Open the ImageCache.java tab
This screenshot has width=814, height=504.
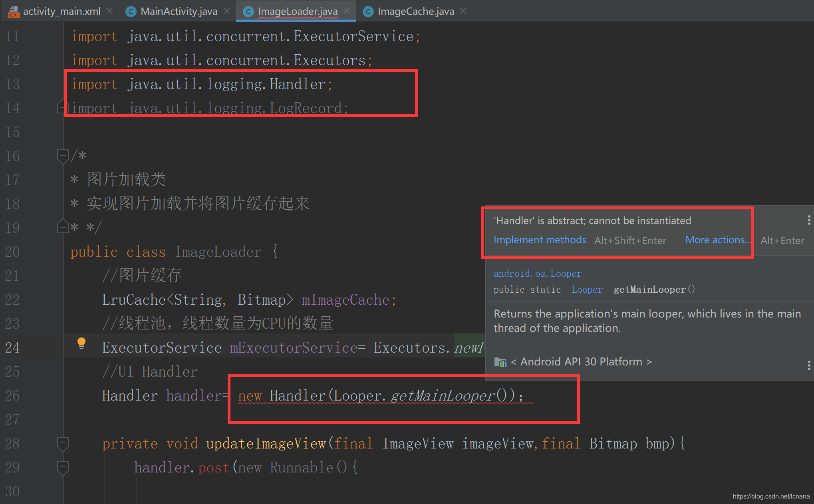pyautogui.click(x=416, y=11)
